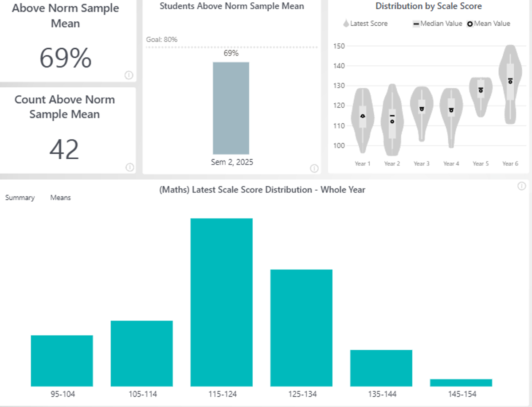
Task: Switch to the Means tab
Action: tap(60, 198)
